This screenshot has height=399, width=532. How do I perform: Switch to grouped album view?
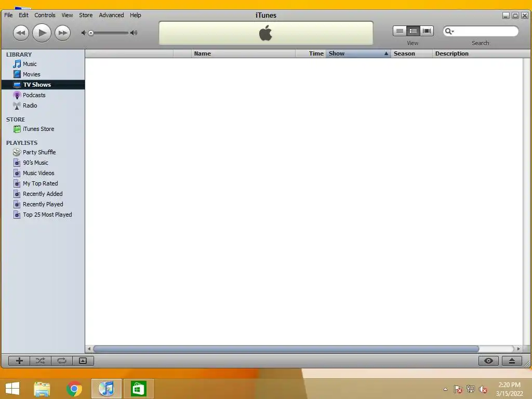[x=413, y=31]
